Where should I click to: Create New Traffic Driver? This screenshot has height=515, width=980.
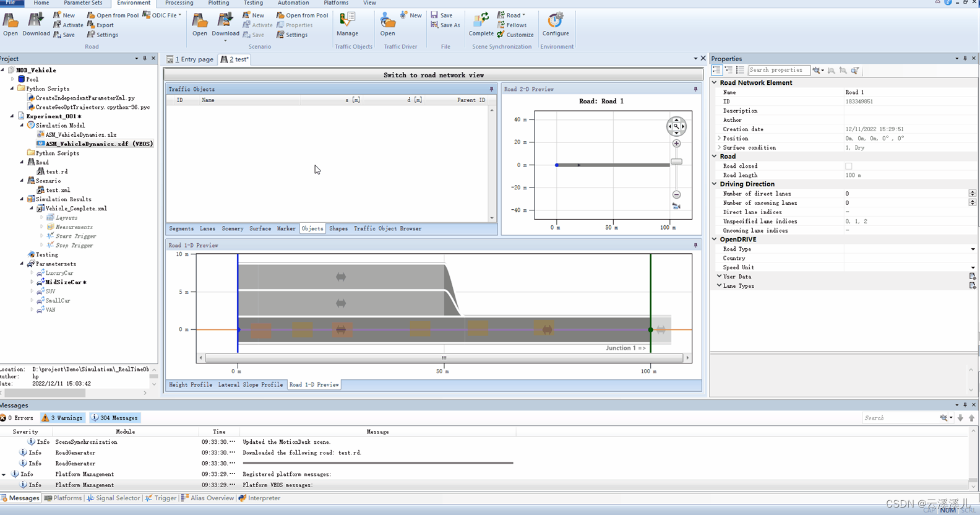point(411,15)
